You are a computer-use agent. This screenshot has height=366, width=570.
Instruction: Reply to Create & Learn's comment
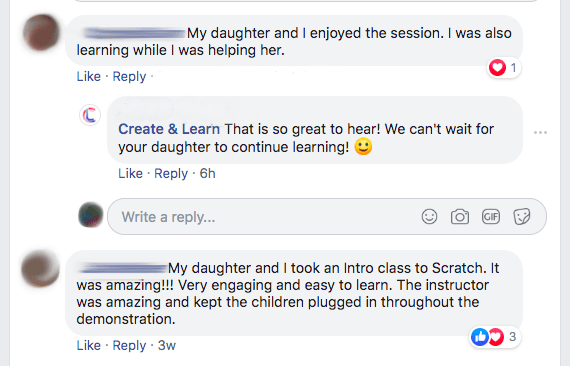(x=171, y=173)
